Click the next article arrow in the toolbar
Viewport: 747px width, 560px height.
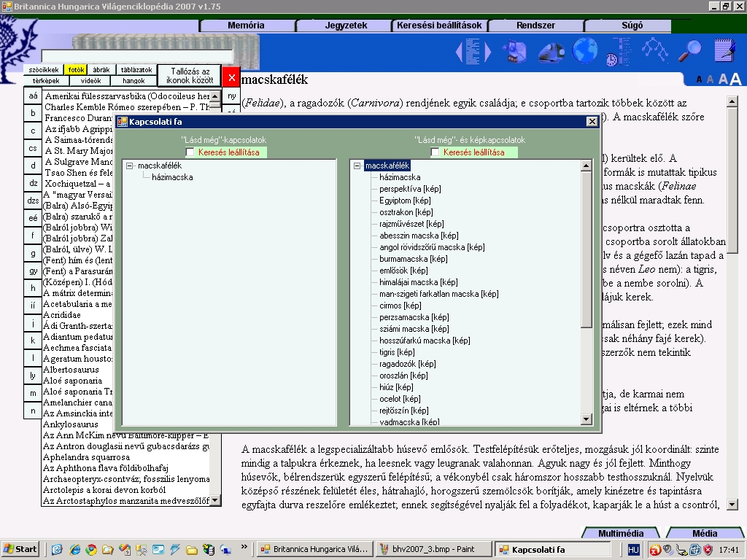coord(487,52)
